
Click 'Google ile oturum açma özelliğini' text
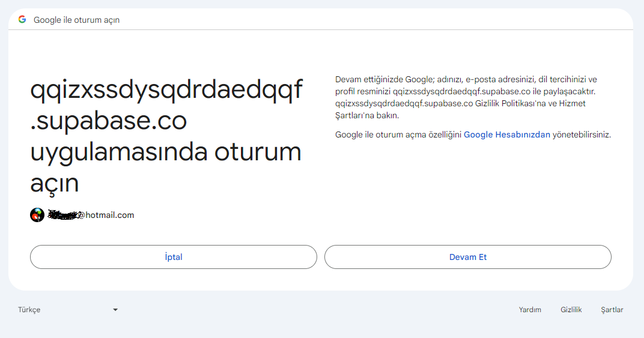point(398,134)
